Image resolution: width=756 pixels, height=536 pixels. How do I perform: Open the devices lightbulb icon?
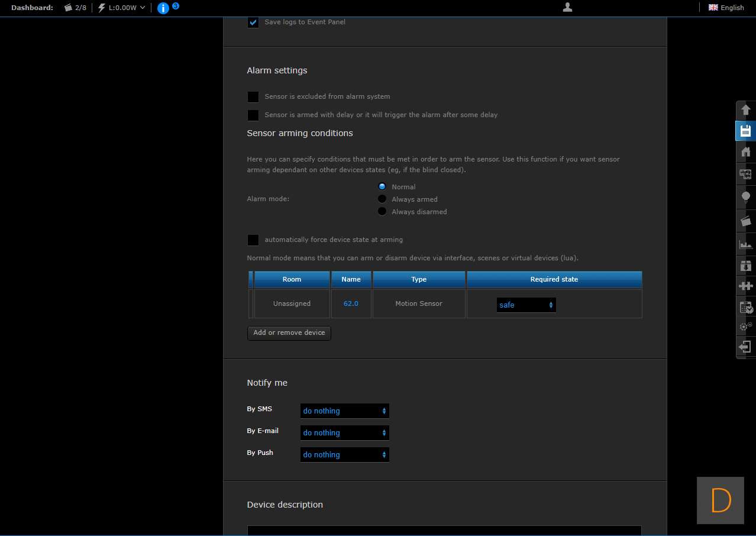[x=745, y=197]
